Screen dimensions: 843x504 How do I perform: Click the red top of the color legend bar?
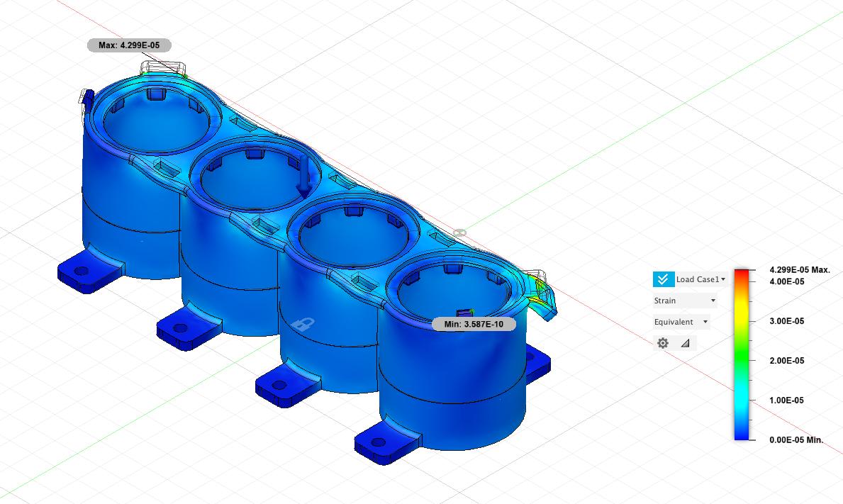(741, 274)
